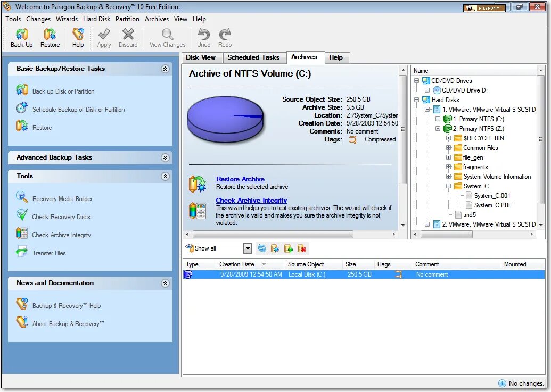Open the Show all filter dropdown
Image resolution: width=551 pixels, height=392 pixels.
pyautogui.click(x=248, y=248)
